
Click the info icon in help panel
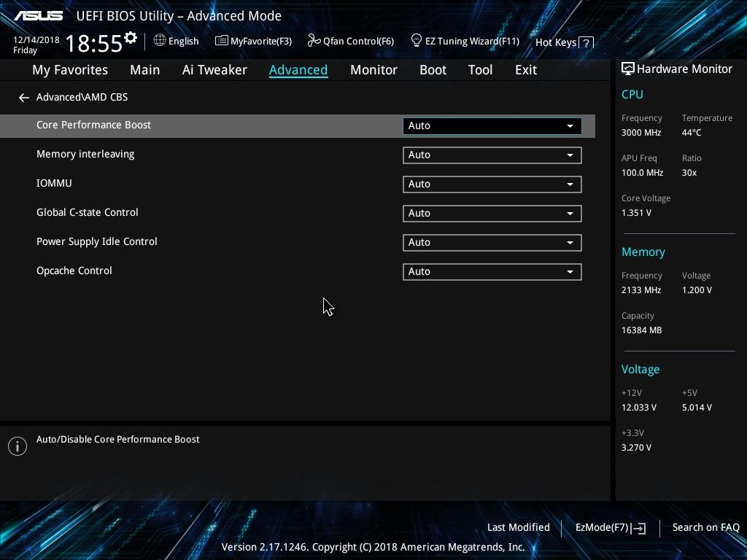click(18, 446)
